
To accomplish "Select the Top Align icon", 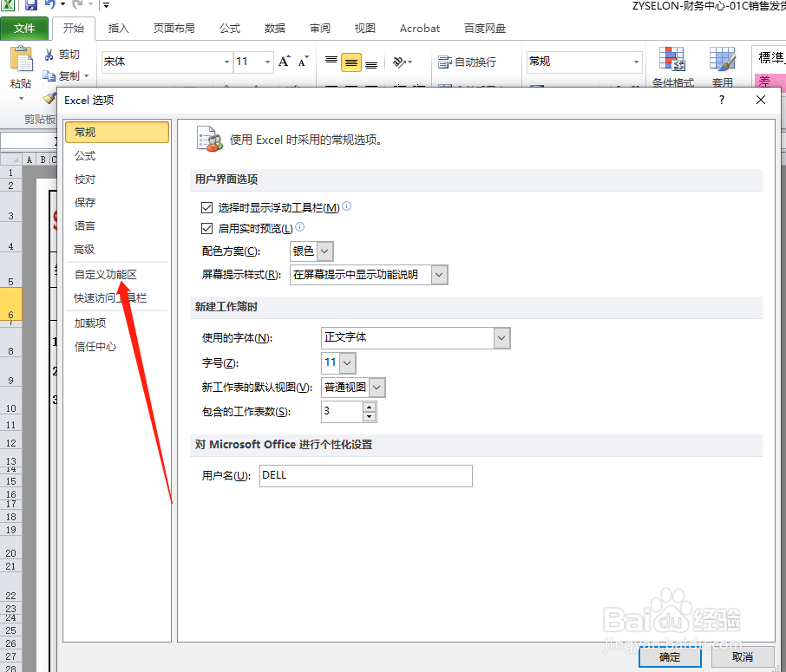I will [331, 60].
